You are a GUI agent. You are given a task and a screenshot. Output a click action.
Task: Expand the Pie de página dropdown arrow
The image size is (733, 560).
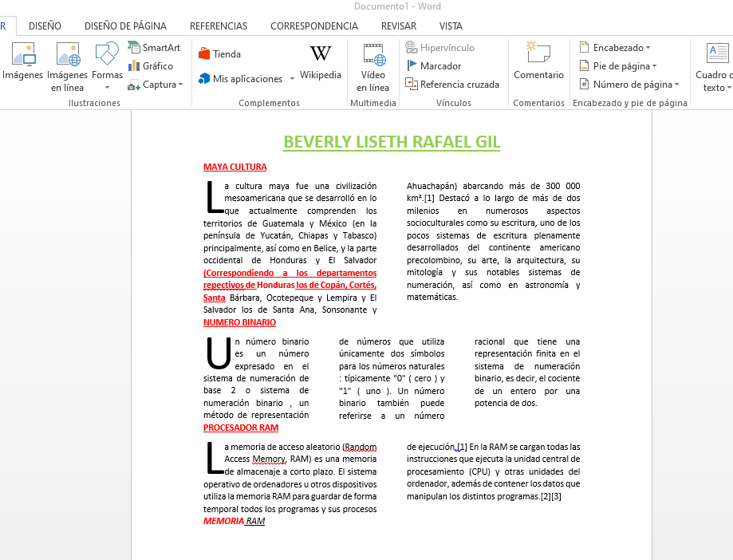[655, 66]
